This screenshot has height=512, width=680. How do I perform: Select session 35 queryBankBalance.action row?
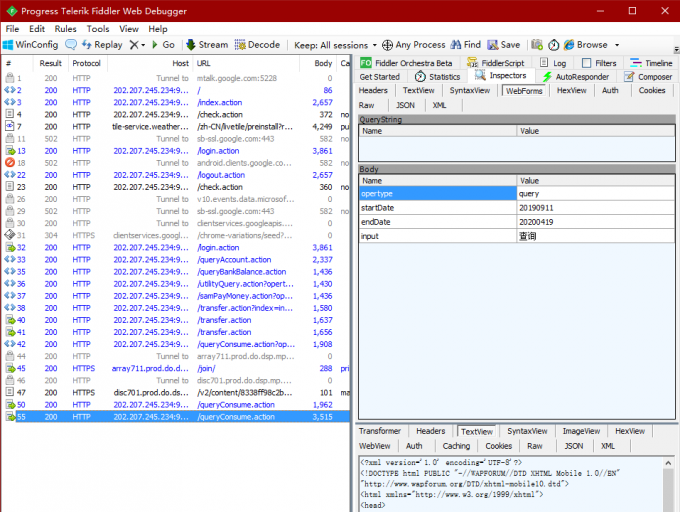176,271
